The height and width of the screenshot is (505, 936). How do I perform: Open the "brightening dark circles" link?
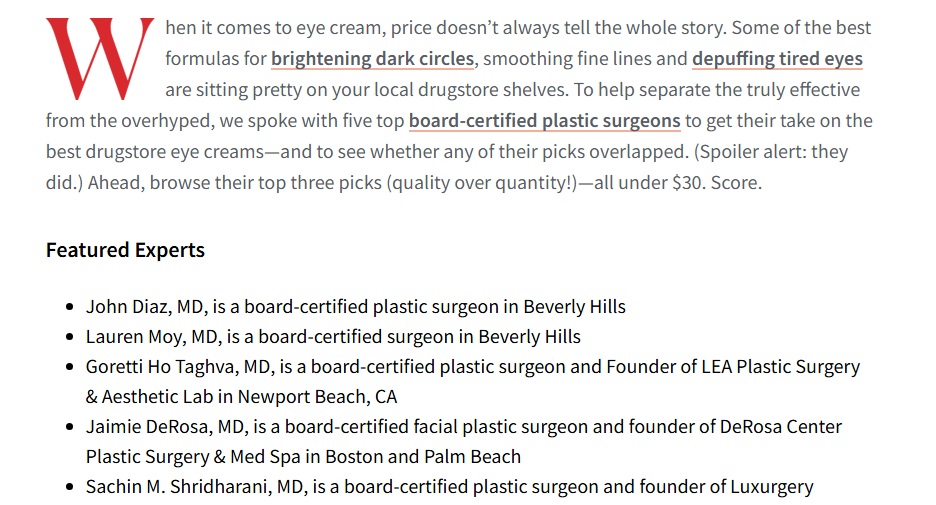(372, 59)
